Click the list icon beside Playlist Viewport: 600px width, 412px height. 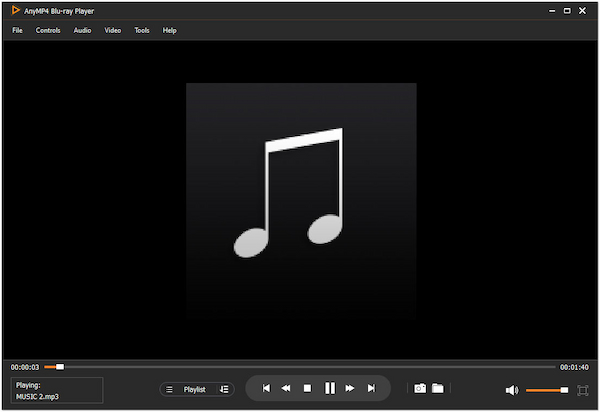point(169,389)
